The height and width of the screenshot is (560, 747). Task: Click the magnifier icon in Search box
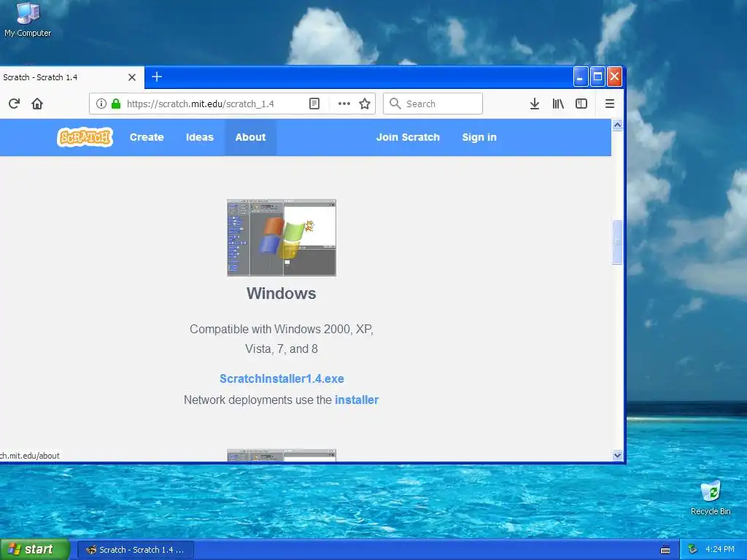coord(395,104)
